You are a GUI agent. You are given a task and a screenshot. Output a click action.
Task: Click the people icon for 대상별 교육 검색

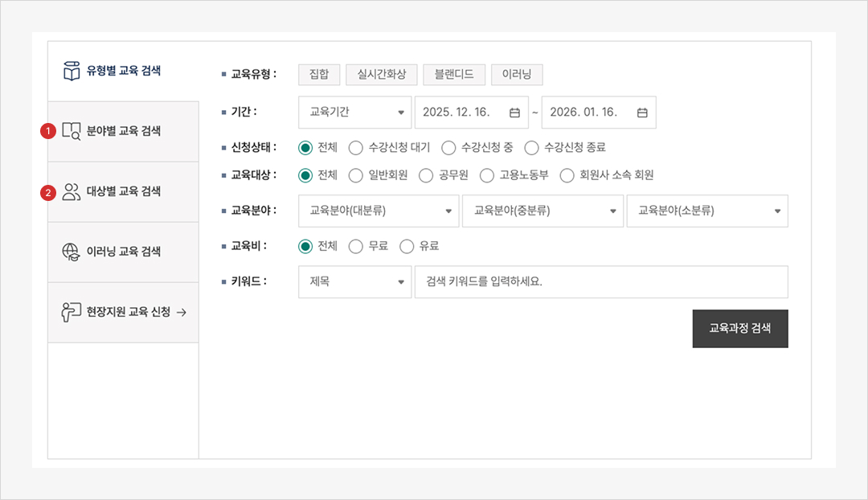pyautogui.click(x=72, y=191)
